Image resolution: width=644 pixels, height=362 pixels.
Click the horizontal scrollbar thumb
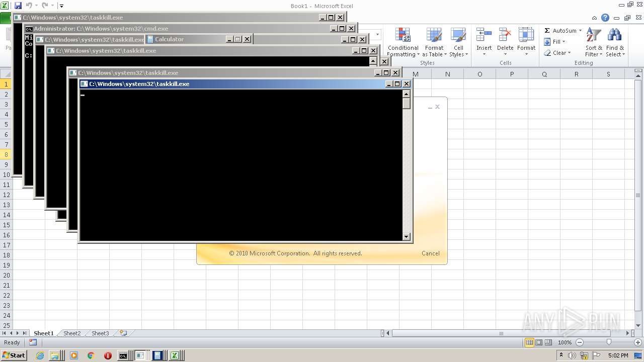click(x=502, y=333)
